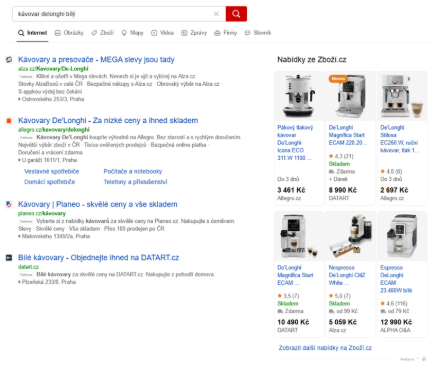438x369 pixels.
Task: Open the 10 490 Kč Magnifica Start image
Action: click(x=299, y=236)
